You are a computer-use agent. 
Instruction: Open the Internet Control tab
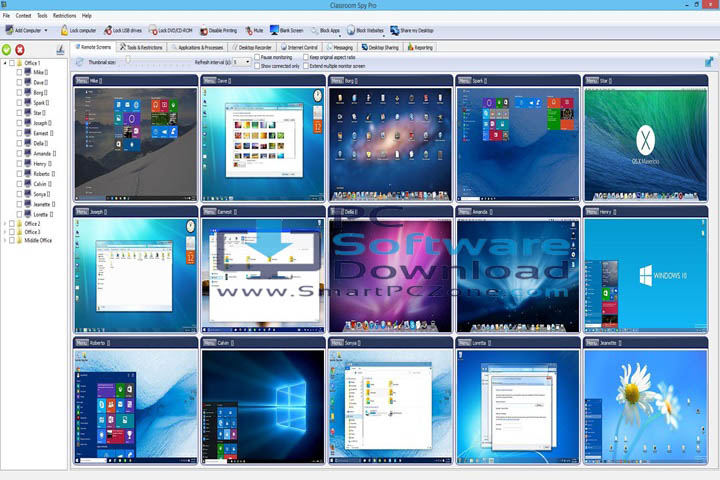[299, 47]
